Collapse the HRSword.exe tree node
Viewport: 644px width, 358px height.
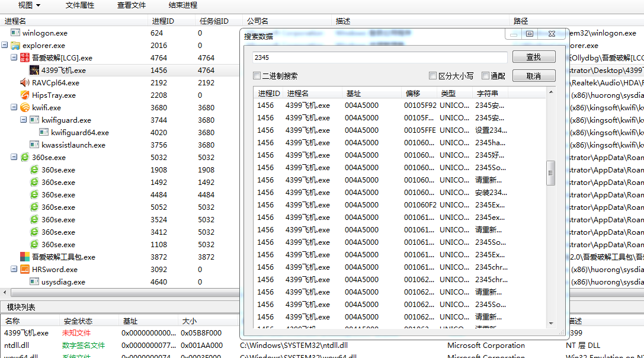pos(14,269)
